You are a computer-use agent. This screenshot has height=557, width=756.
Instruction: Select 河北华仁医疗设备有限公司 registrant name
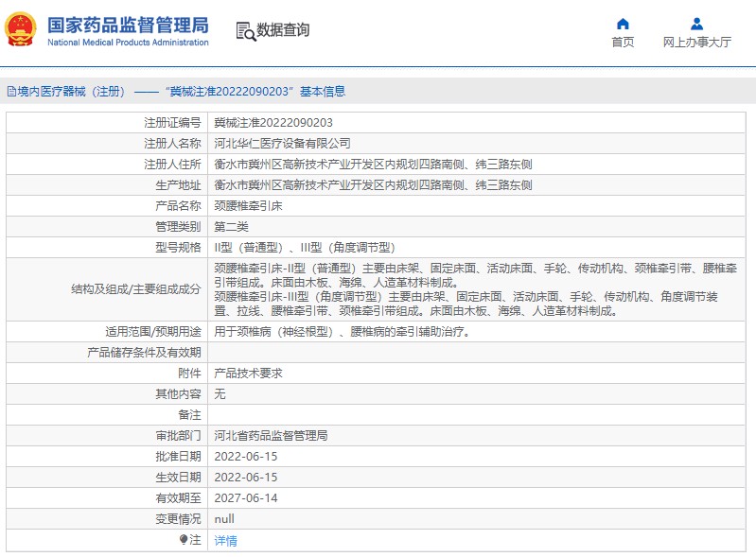282,144
